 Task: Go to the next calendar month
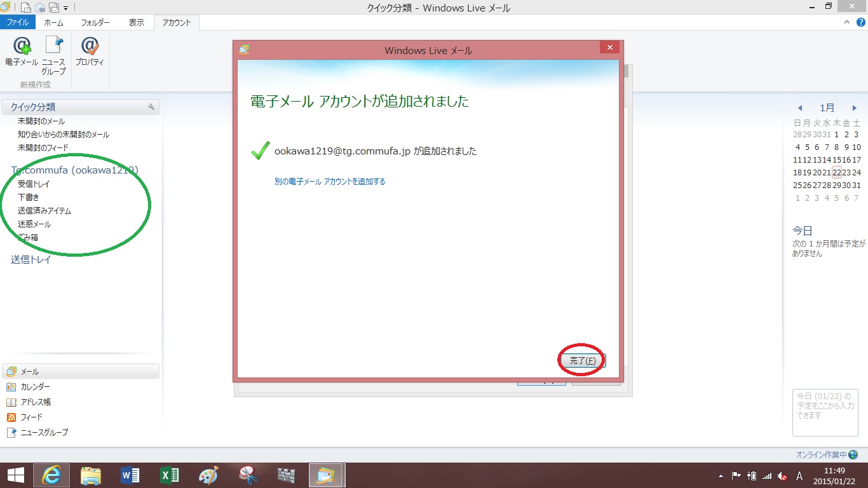coord(855,108)
